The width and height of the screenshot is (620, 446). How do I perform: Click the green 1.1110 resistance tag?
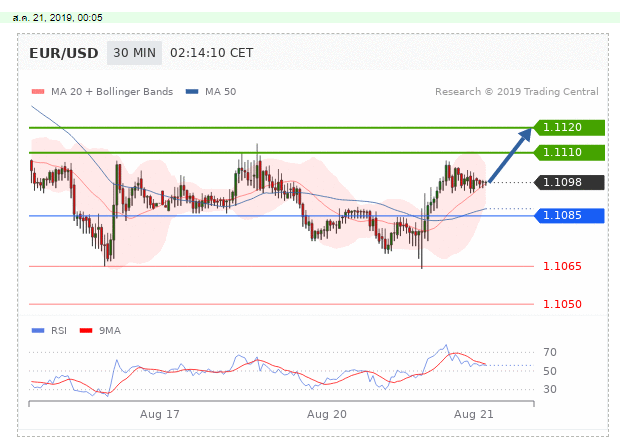click(569, 152)
